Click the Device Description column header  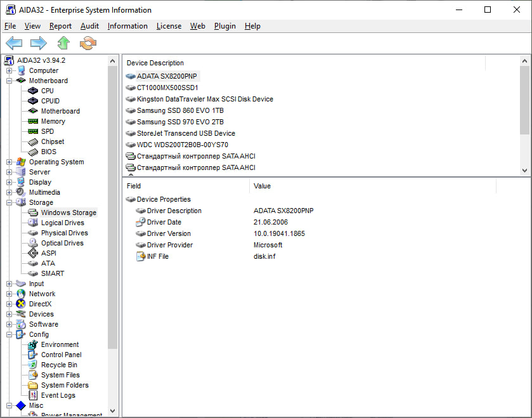304,63
